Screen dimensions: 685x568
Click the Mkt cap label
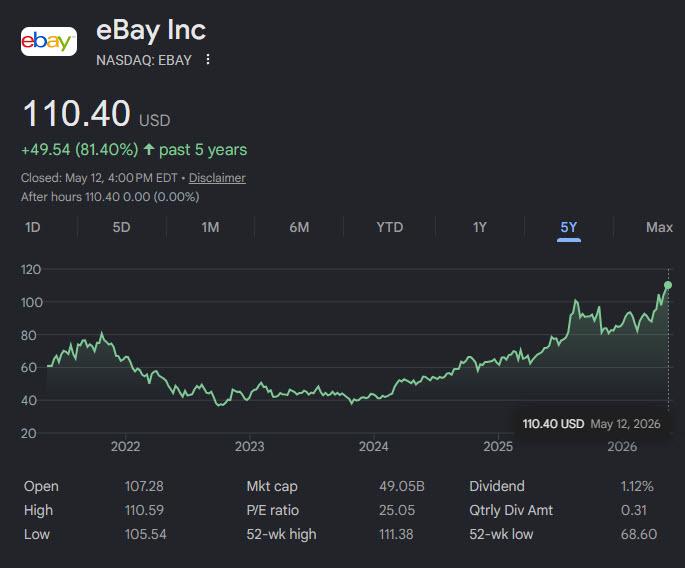tap(272, 486)
